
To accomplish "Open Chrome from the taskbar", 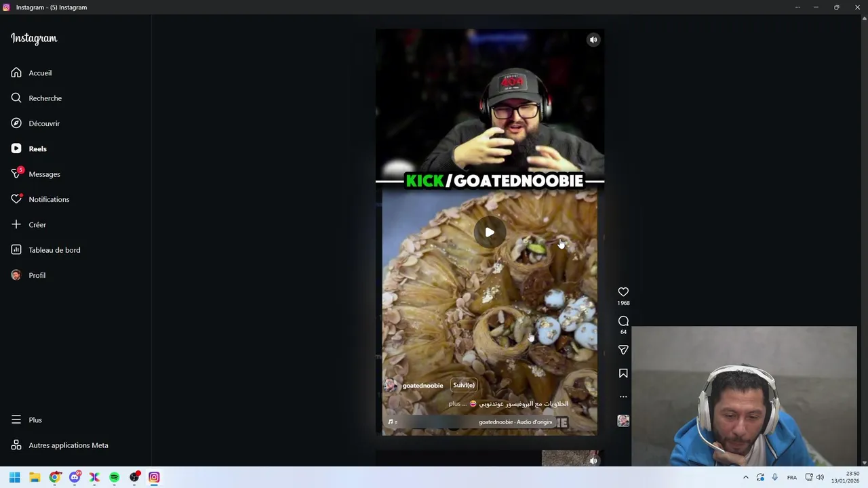I will (x=55, y=477).
